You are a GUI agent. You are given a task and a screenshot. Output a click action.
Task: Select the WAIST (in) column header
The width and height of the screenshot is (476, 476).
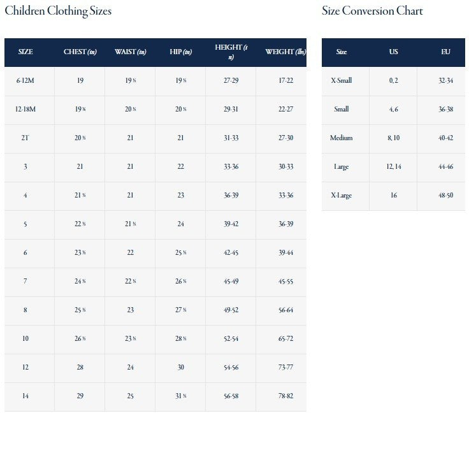coord(130,52)
